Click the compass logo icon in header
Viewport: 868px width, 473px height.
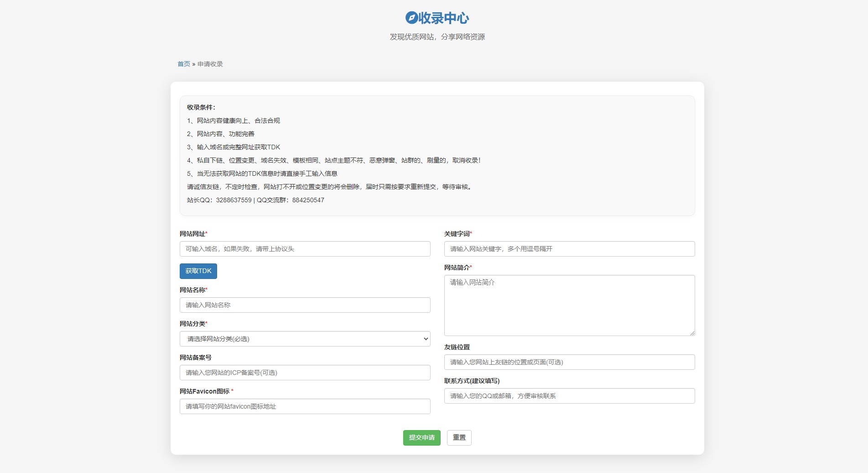[x=411, y=18]
